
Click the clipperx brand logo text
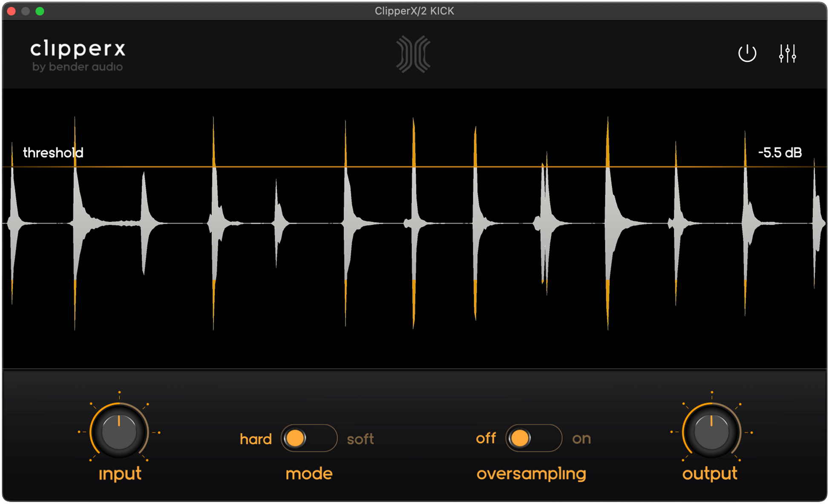click(x=78, y=49)
